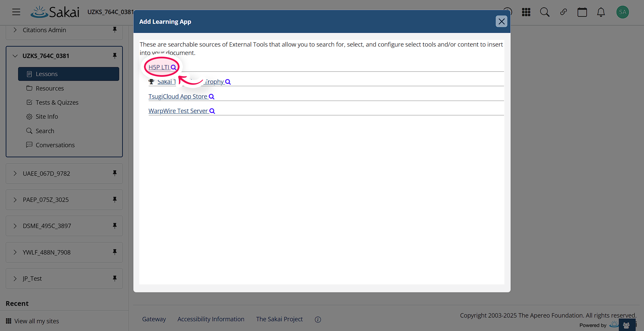Open the WarpWire Test Server link
The image size is (644, 331).
tap(178, 111)
